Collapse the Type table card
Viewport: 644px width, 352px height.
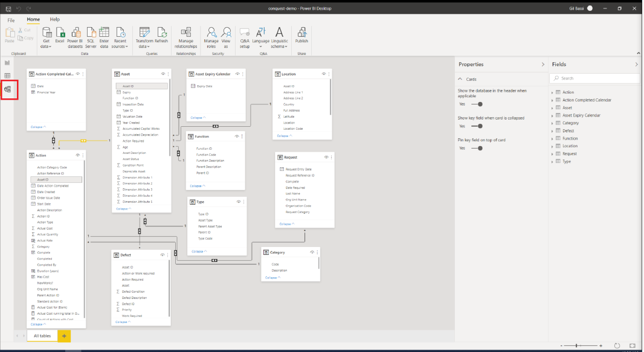point(199,252)
